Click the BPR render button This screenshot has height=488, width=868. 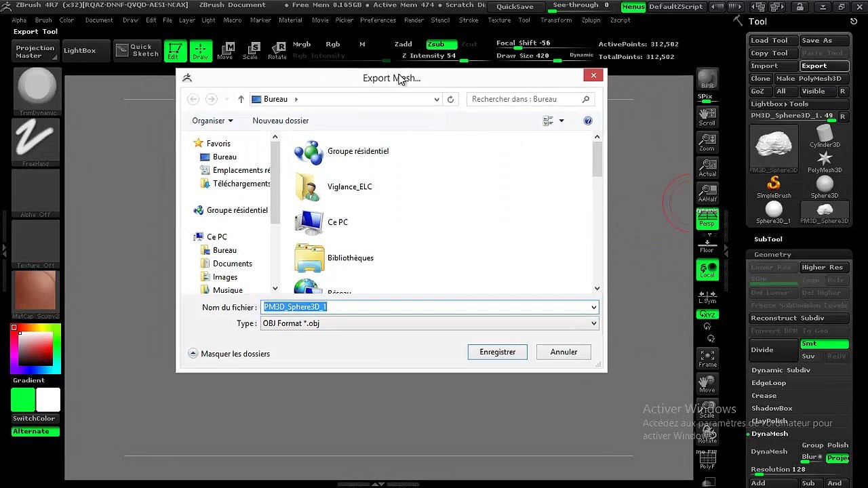click(x=707, y=79)
